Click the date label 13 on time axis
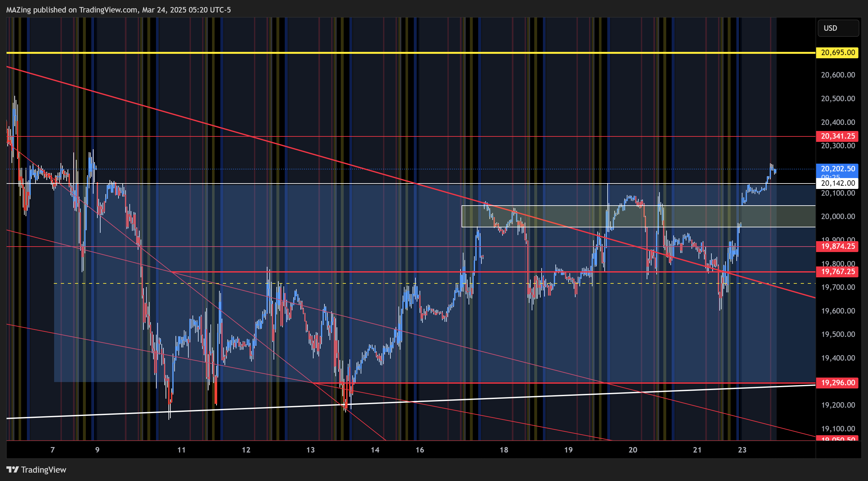 [x=311, y=450]
